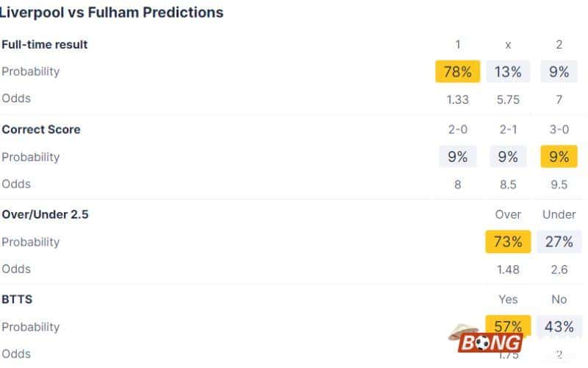
Task: Select the highlighted 3-0 score probability
Action: [x=559, y=157]
